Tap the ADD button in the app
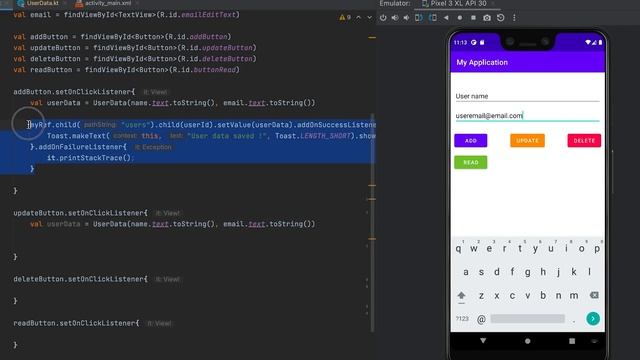This screenshot has width=640, height=360. 471,140
